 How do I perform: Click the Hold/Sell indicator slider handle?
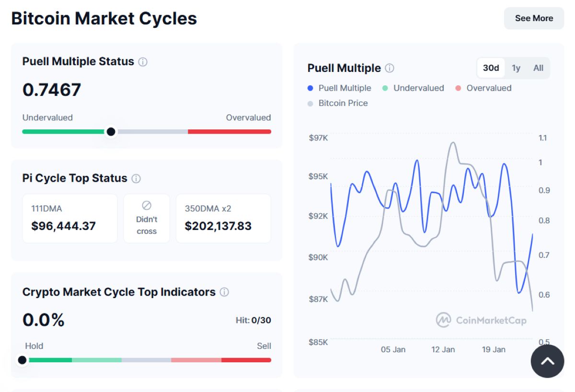(x=22, y=360)
